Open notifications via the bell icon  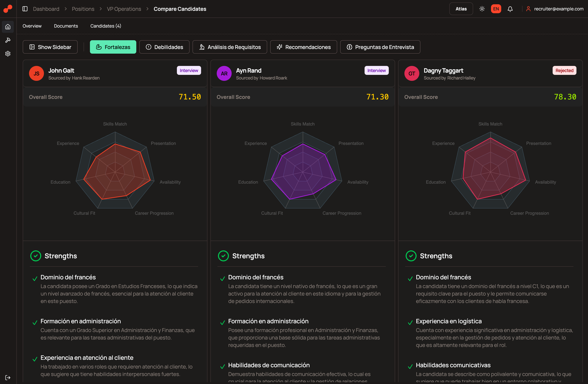click(x=510, y=9)
